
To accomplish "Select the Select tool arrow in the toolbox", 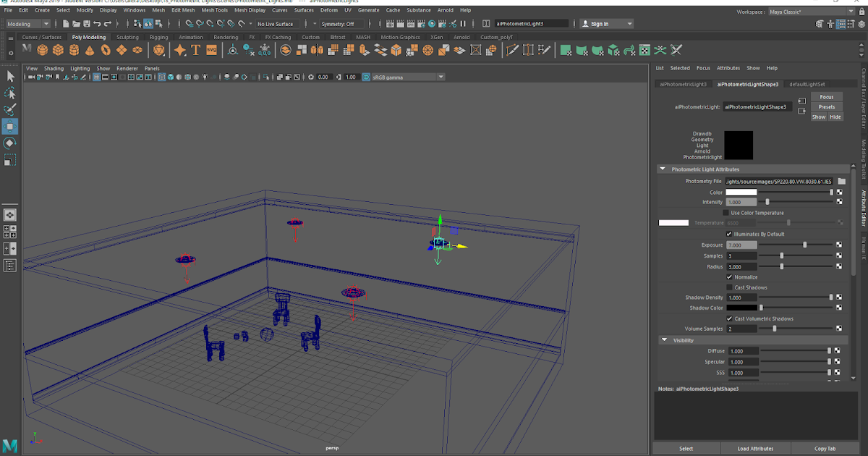I will tap(10, 75).
